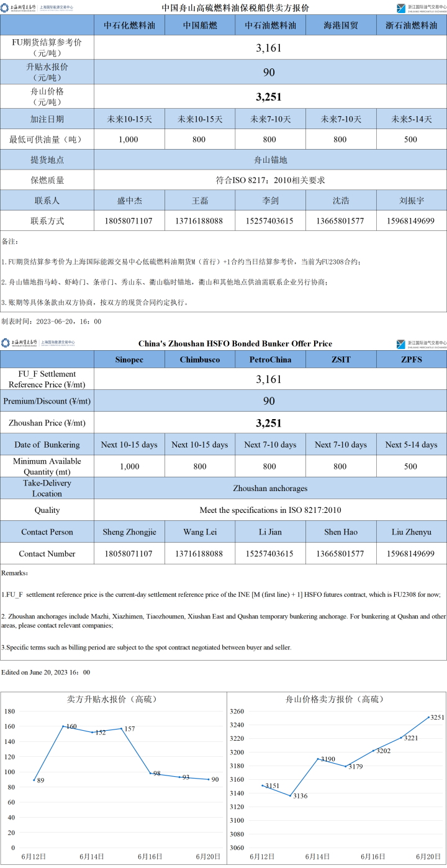Screen dimensions: 447x868
Task: Select contact name 盛中杰
Action: (129, 201)
